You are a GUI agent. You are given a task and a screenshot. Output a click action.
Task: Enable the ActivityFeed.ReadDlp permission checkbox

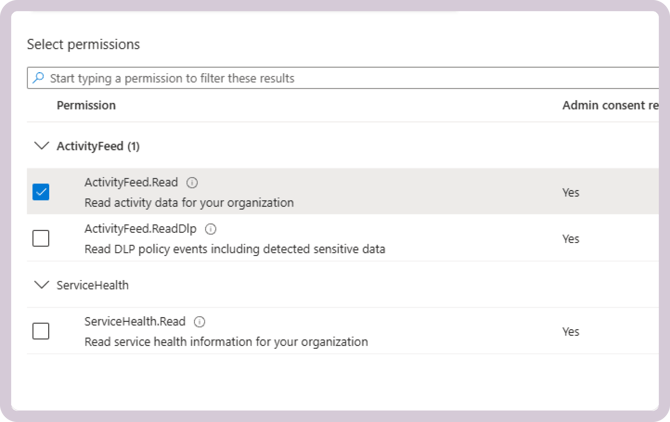(41, 238)
